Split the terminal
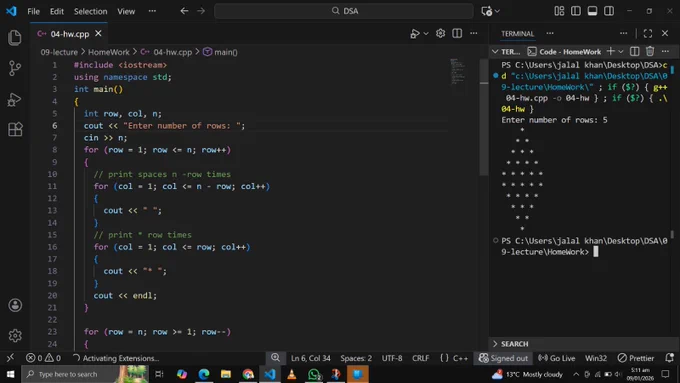680x383 pixels. coord(634,52)
